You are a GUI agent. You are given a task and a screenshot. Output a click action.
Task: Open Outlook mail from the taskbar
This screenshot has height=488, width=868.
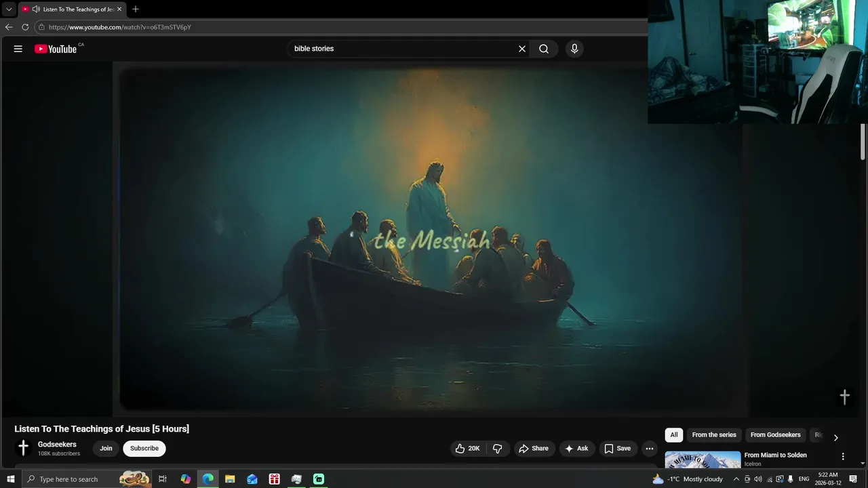tap(252, 479)
